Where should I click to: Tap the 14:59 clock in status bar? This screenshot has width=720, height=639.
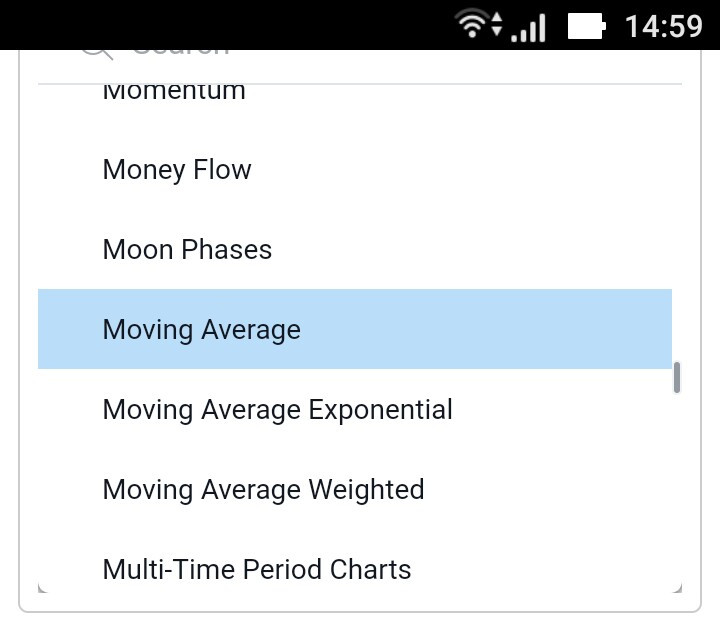pos(663,26)
